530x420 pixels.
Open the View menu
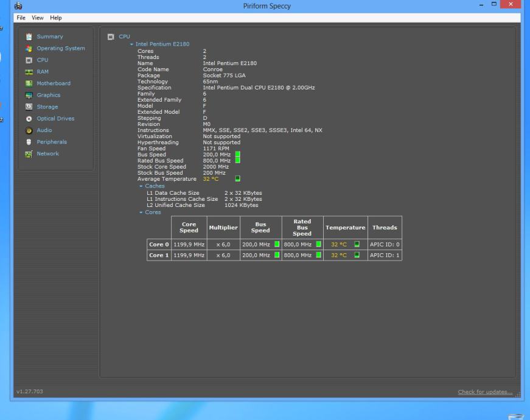click(x=38, y=18)
